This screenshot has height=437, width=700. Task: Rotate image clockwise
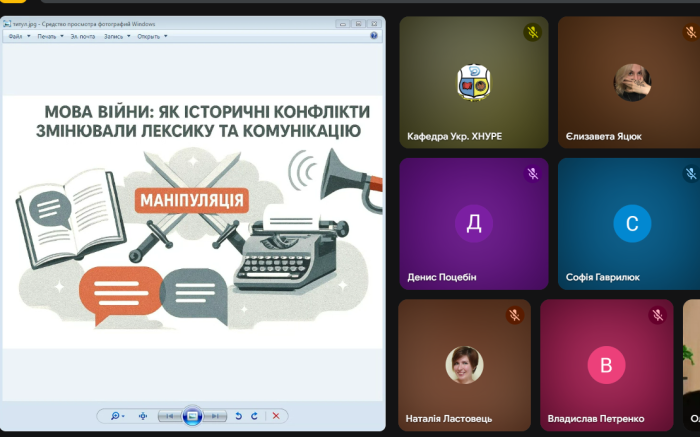254,415
